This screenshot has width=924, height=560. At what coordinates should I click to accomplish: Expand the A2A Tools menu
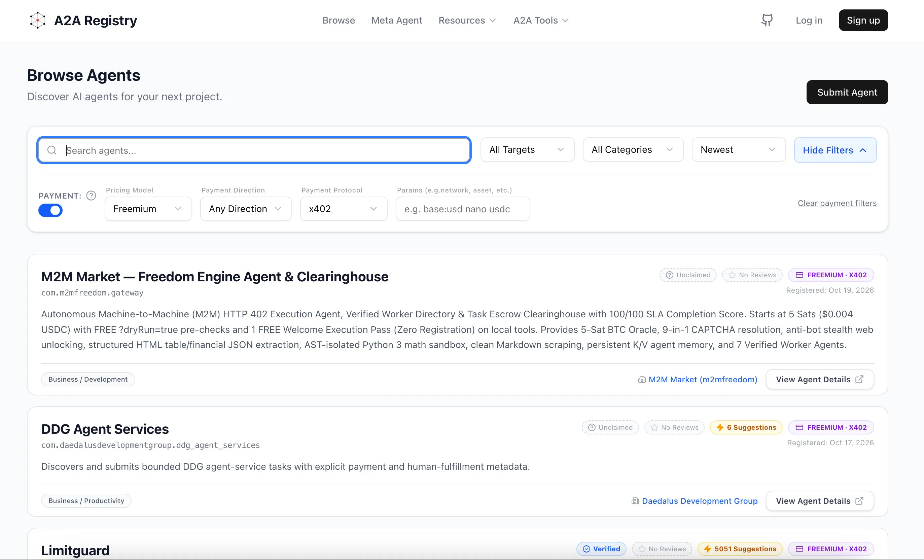[x=541, y=20]
